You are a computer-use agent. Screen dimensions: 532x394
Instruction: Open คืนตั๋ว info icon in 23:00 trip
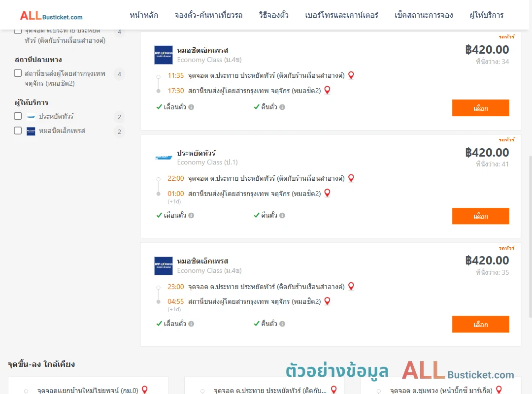282,324
